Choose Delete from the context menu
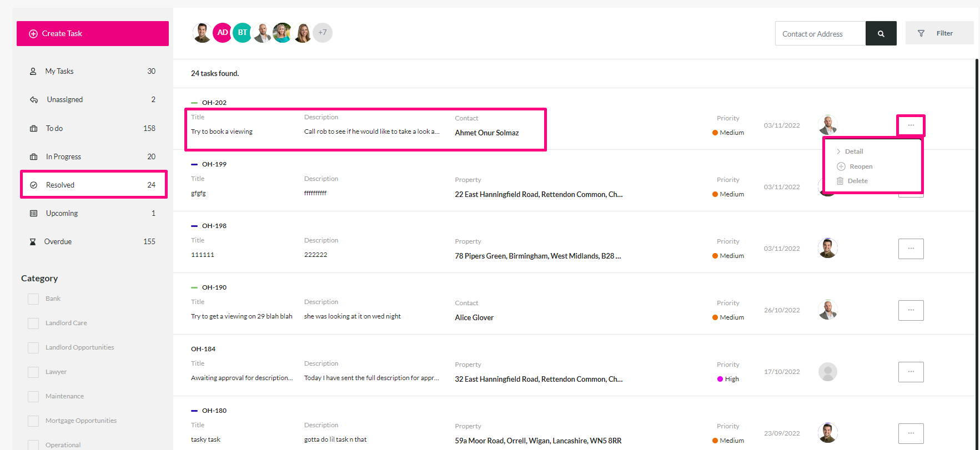Image resolution: width=980 pixels, height=450 pixels. (x=852, y=181)
